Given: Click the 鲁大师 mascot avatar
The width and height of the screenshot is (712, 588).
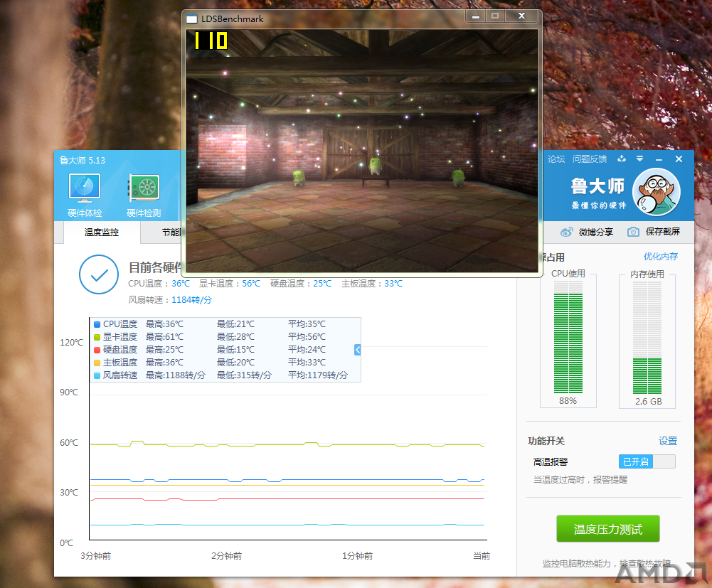Looking at the screenshot, I should pos(657,192).
